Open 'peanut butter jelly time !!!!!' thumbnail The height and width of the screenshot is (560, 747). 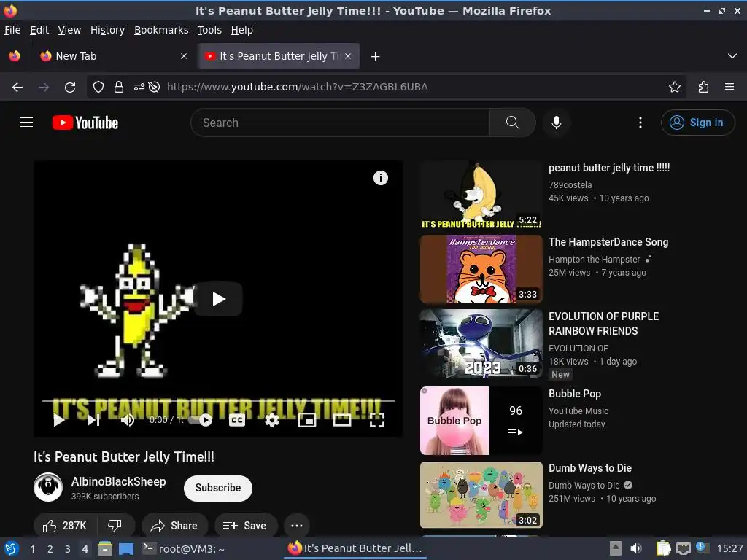[481, 195]
